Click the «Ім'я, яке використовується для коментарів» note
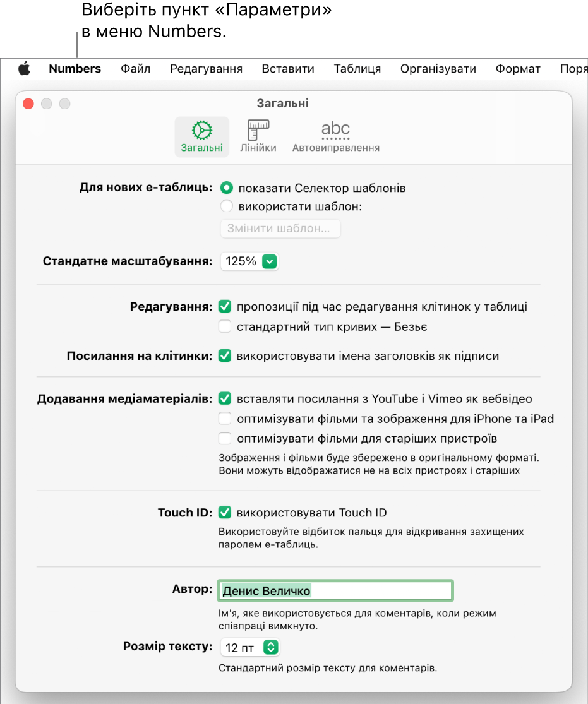The image size is (588, 704). (357, 619)
